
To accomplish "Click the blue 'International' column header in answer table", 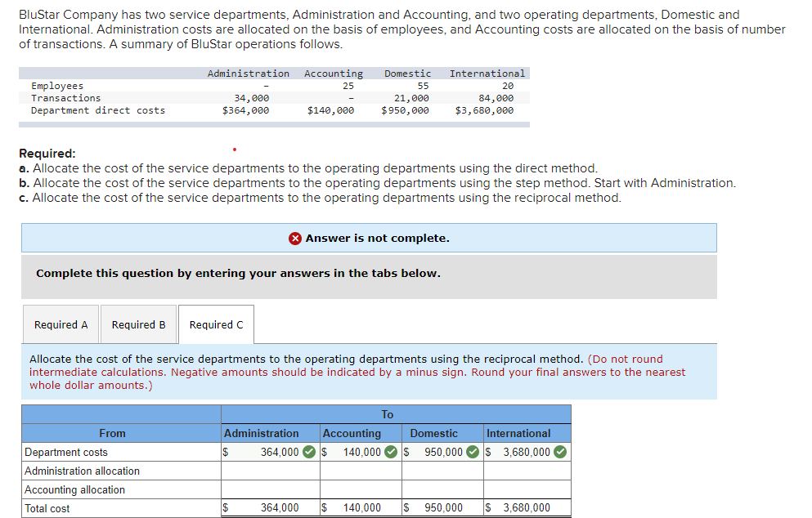I will click(x=518, y=433).
